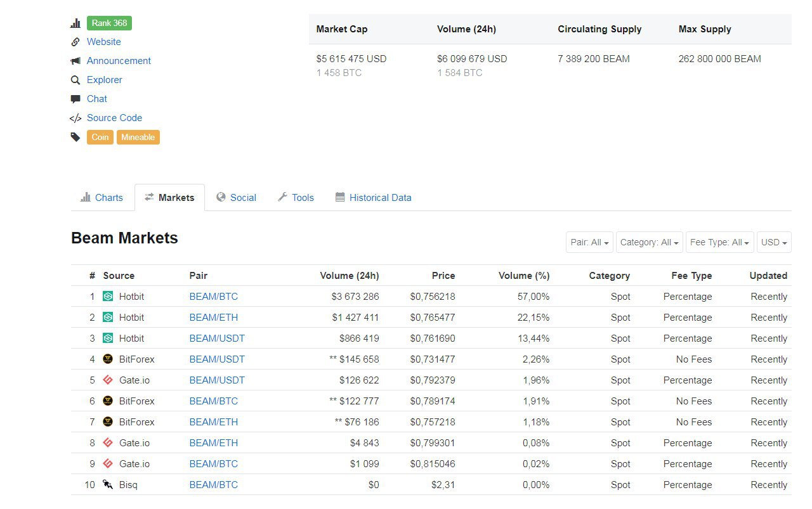The height and width of the screenshot is (509, 812).
Task: Open the Explorer link
Action: click(105, 80)
